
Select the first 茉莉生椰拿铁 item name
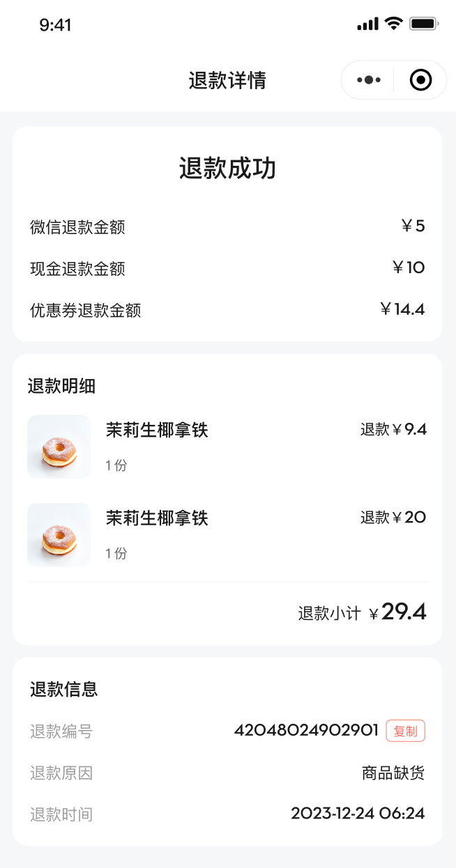[157, 431]
